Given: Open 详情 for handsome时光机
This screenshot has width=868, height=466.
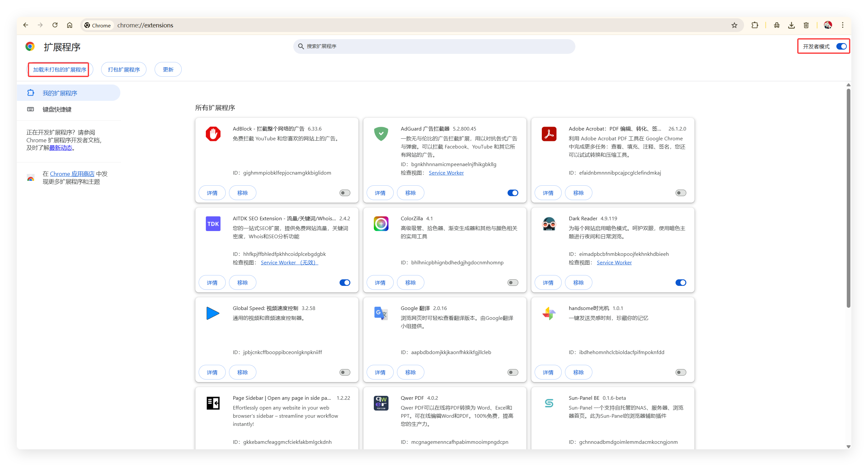Looking at the screenshot, I should (x=548, y=372).
